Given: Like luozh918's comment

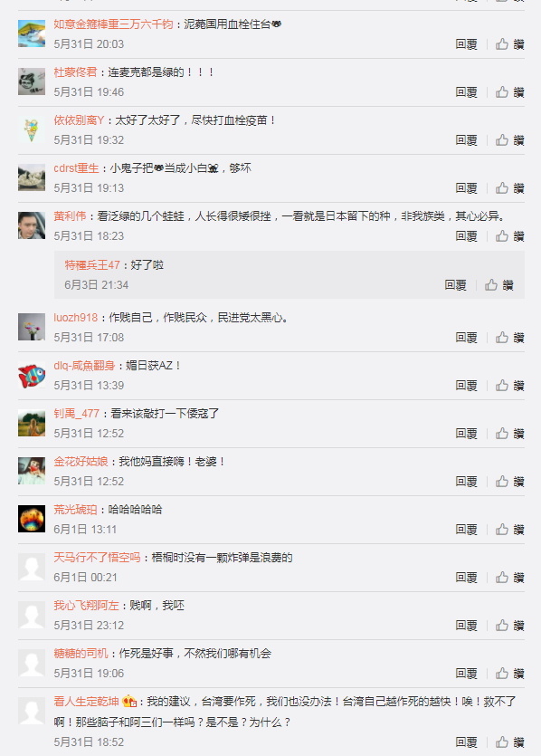Looking at the screenshot, I should [x=509, y=337].
